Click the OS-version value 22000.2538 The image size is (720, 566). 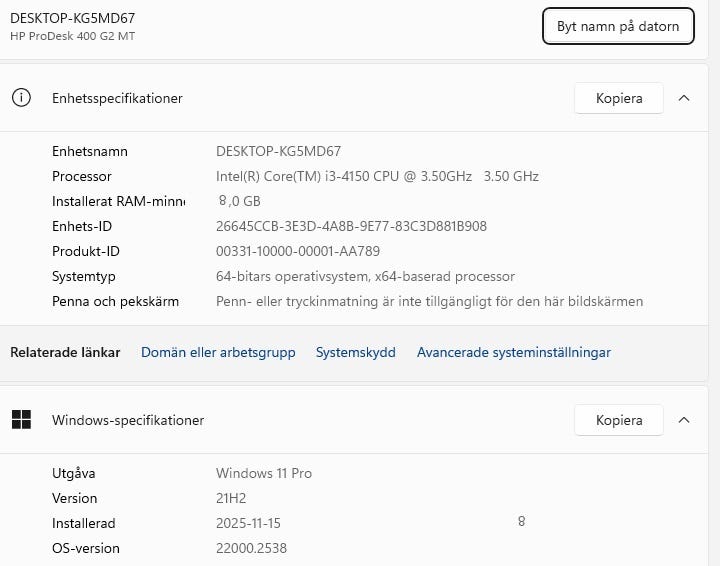click(x=251, y=548)
